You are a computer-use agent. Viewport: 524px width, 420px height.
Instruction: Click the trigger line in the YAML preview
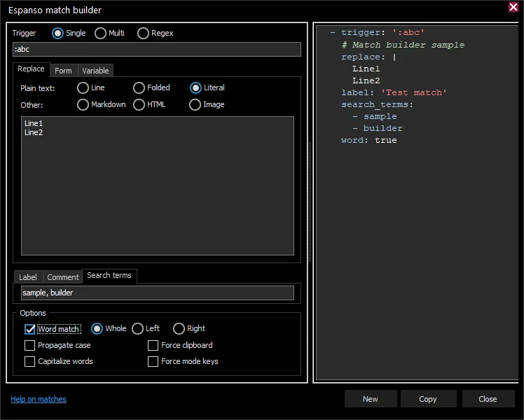pos(377,32)
